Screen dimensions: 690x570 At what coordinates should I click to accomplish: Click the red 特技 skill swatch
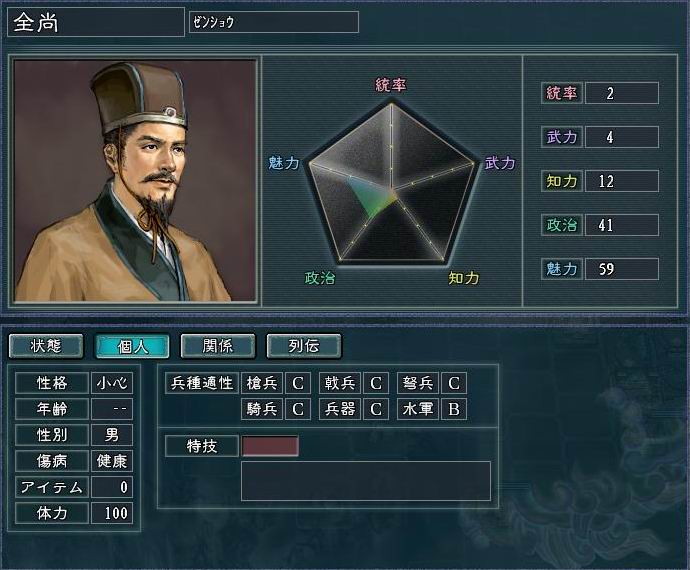click(x=270, y=446)
